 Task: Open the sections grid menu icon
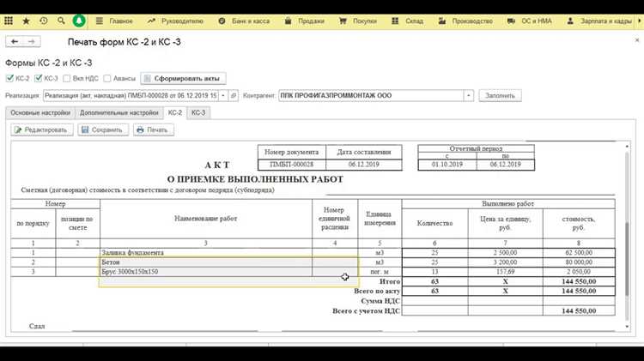point(9,21)
